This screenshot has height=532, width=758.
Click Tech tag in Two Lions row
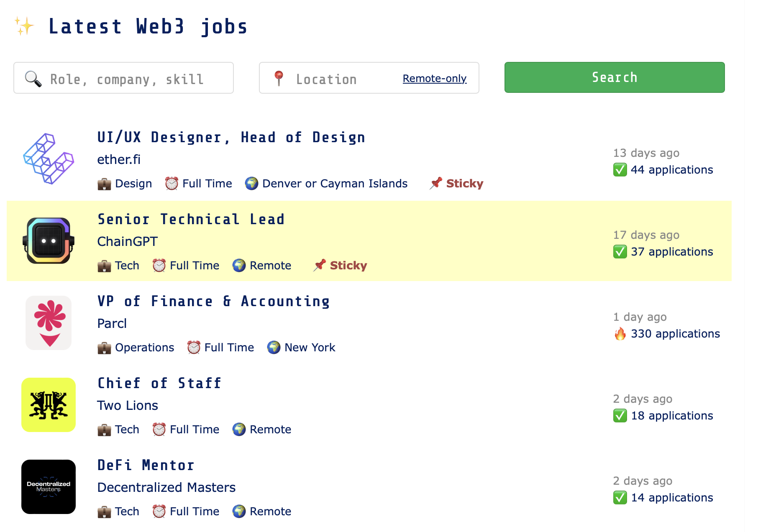point(127,430)
